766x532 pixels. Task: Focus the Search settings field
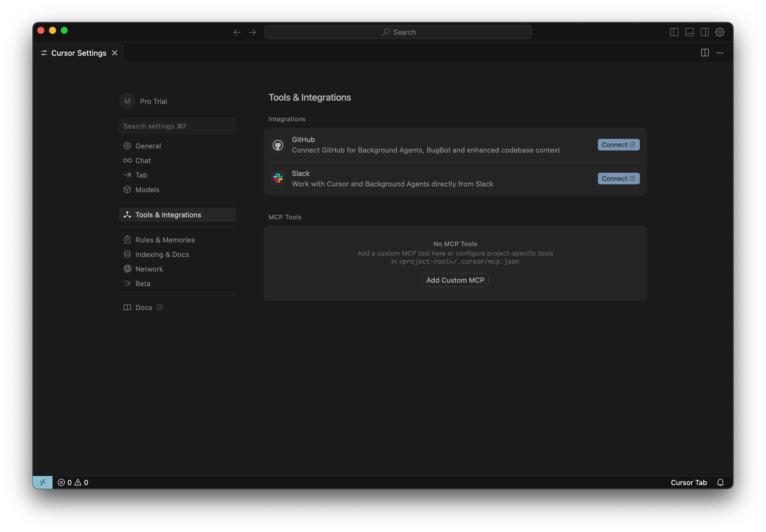tap(177, 126)
